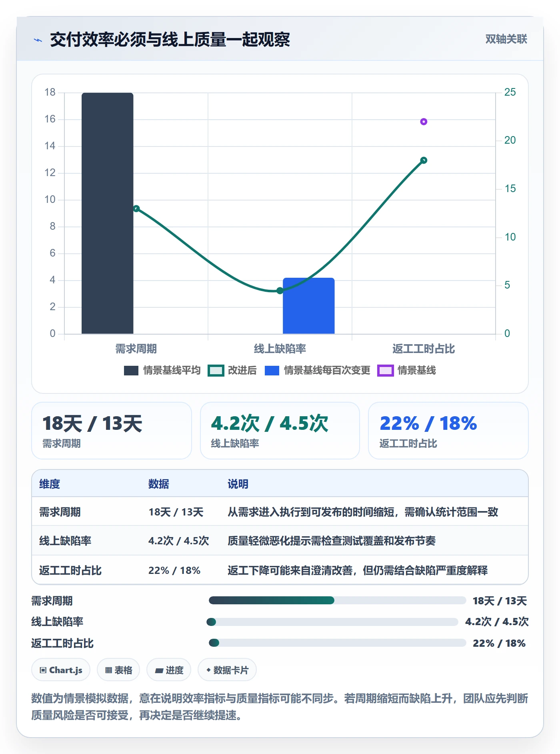Toggle the 情景基线平均 legend swatch

131,371
